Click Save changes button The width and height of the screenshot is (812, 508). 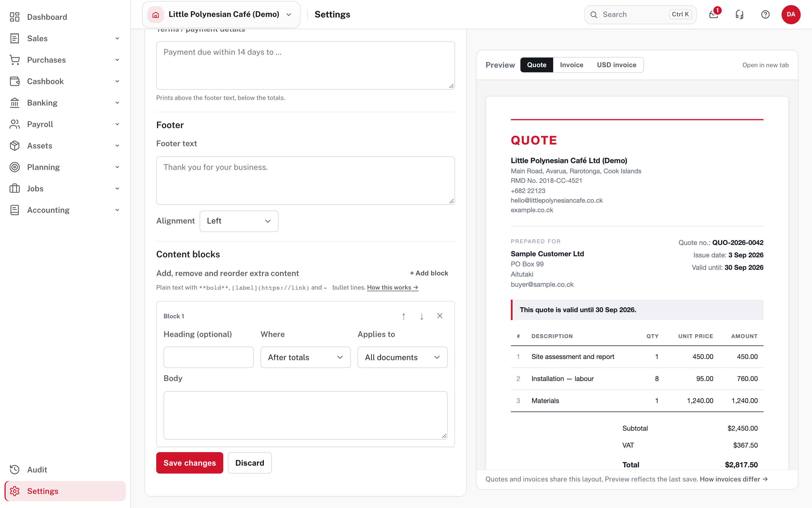189,463
